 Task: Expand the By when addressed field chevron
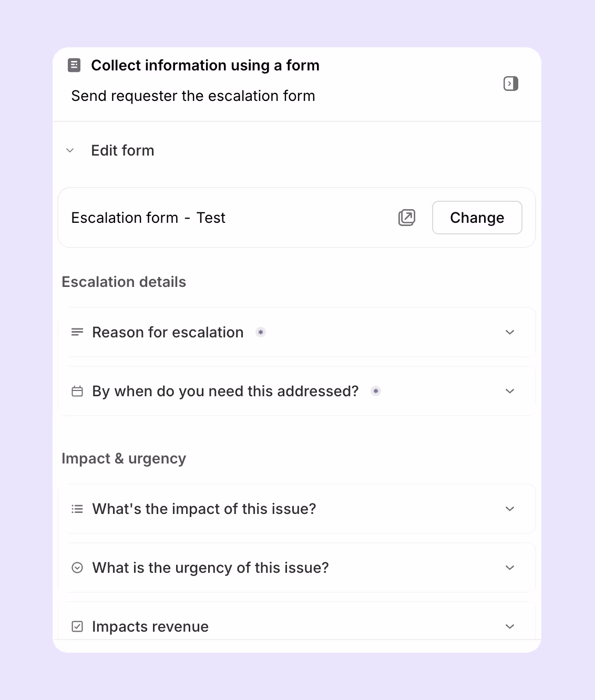pos(510,391)
